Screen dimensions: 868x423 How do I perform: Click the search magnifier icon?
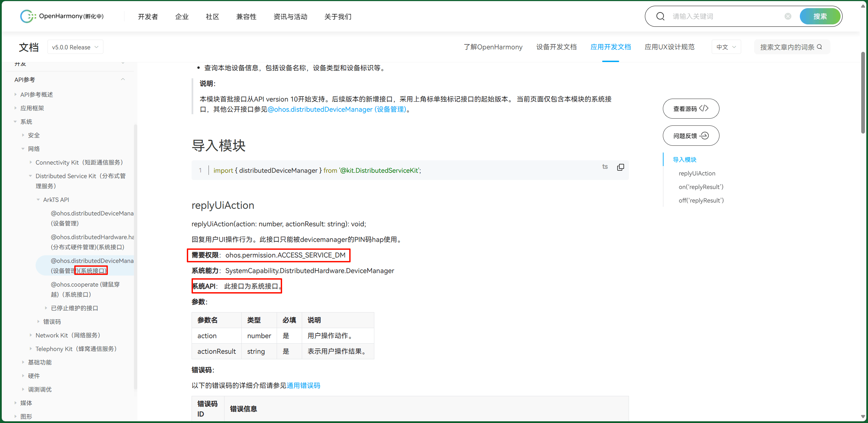660,16
